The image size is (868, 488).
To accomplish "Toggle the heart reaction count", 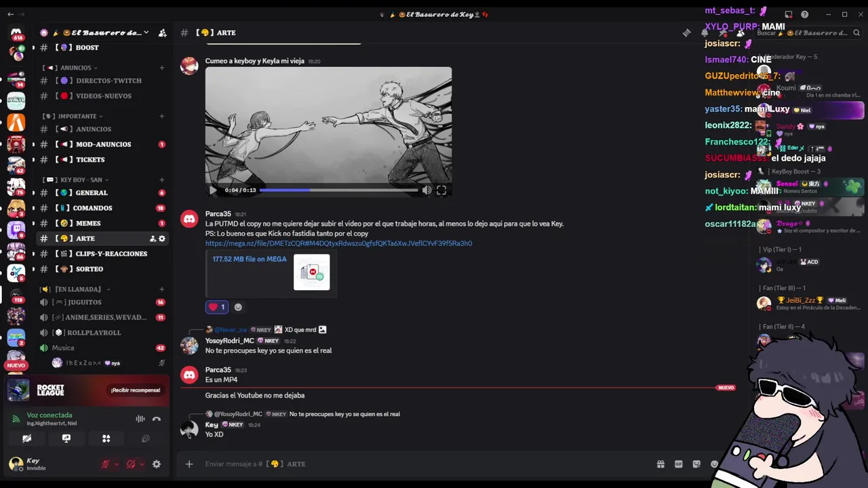I will [217, 307].
